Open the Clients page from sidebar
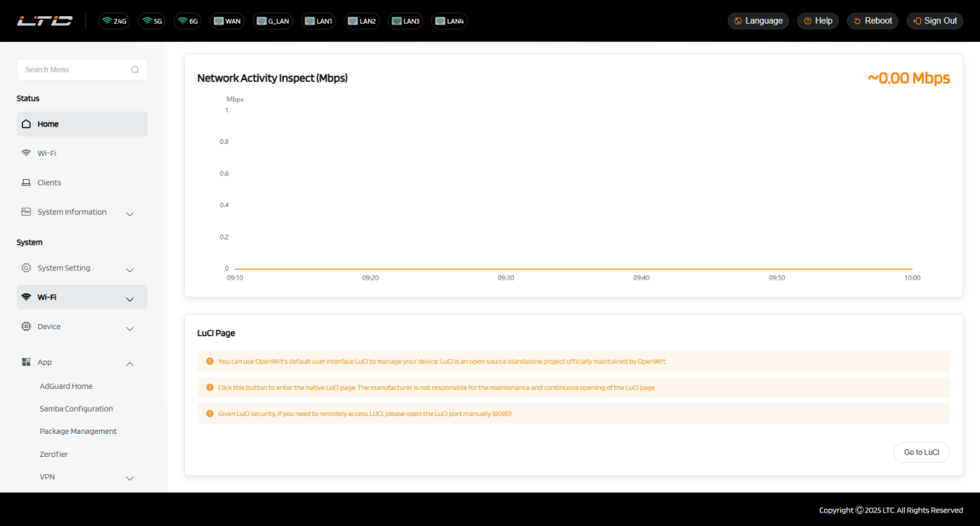 click(49, 182)
